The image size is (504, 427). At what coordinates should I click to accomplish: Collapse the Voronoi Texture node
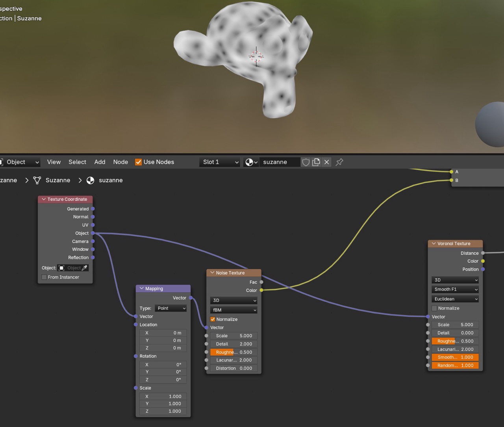click(x=434, y=243)
